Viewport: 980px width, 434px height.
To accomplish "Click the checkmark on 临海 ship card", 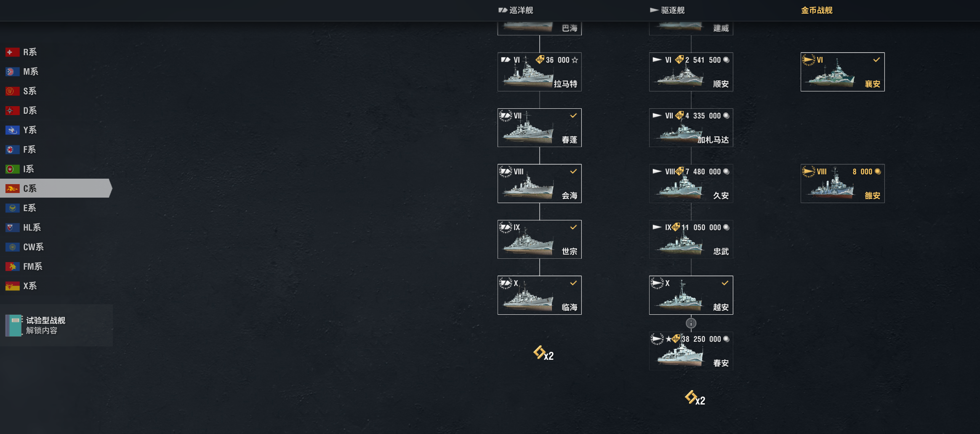I will pyautogui.click(x=573, y=283).
